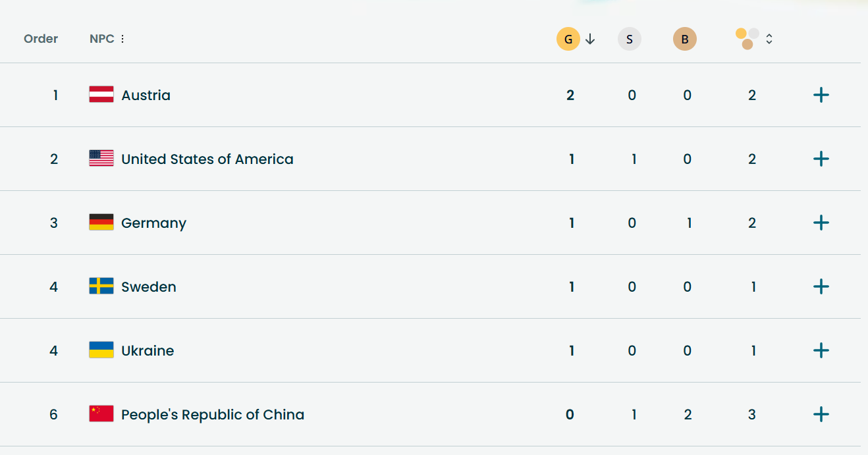Click the Gold medal column icon
The width and height of the screenshot is (868, 455).
(x=568, y=40)
